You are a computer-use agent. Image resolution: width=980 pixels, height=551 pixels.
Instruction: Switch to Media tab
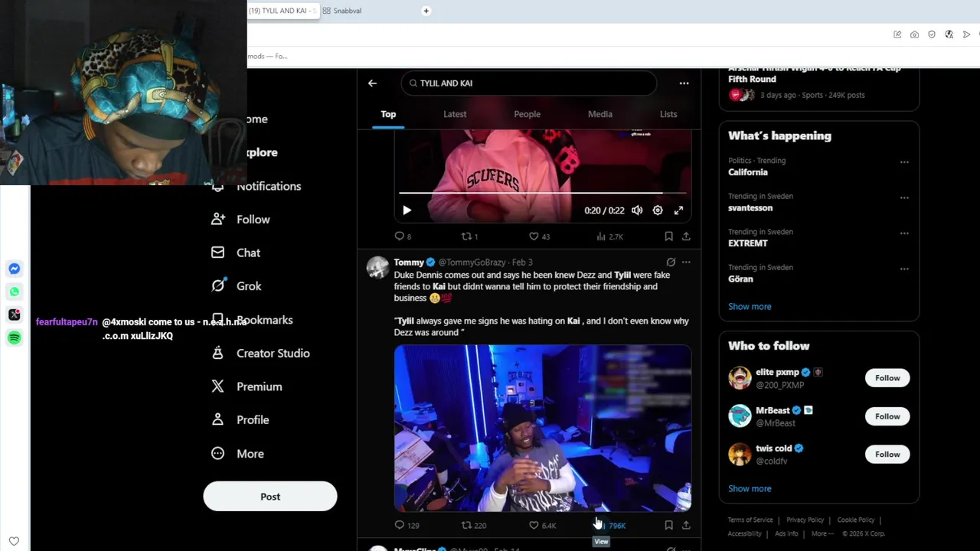pyautogui.click(x=600, y=114)
